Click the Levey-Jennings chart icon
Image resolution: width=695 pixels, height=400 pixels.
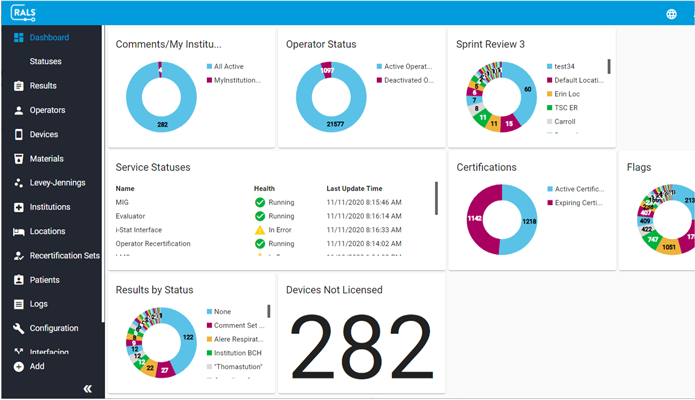(19, 183)
